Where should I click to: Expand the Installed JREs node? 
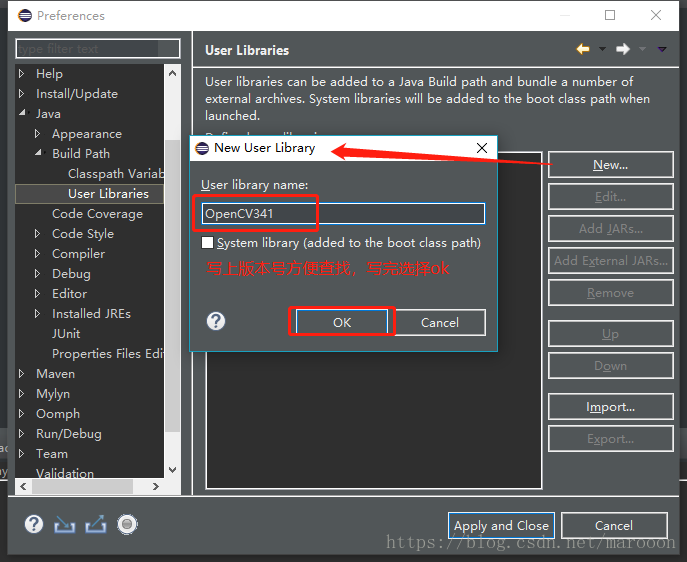[x=38, y=313]
